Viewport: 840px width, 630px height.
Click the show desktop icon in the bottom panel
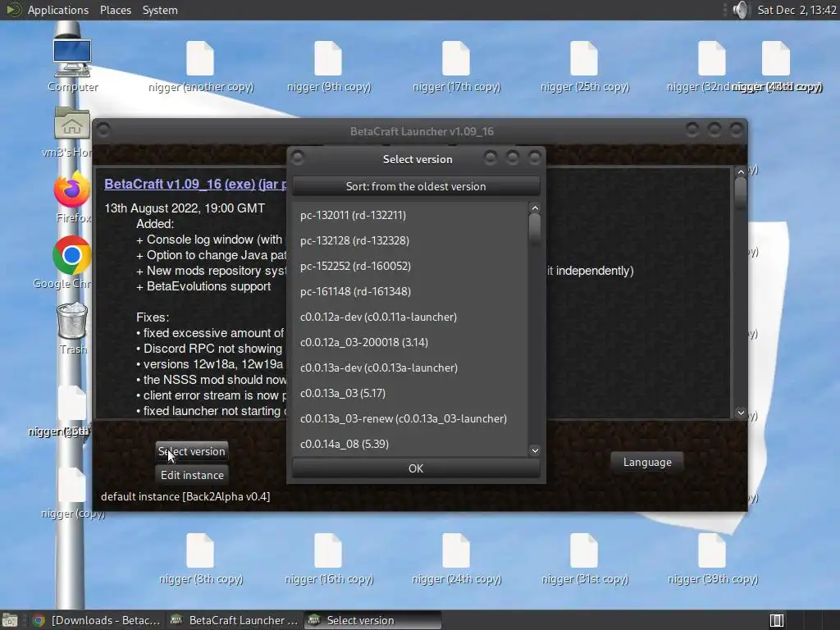10,620
